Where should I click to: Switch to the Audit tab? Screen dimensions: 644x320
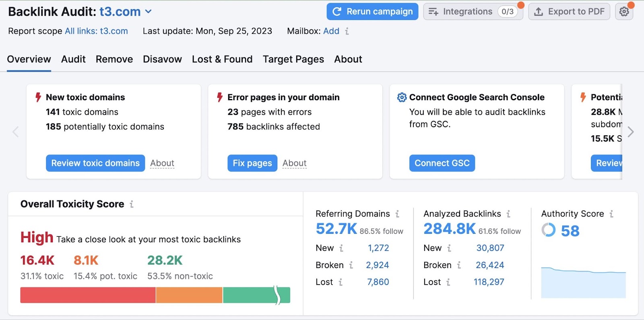73,59
